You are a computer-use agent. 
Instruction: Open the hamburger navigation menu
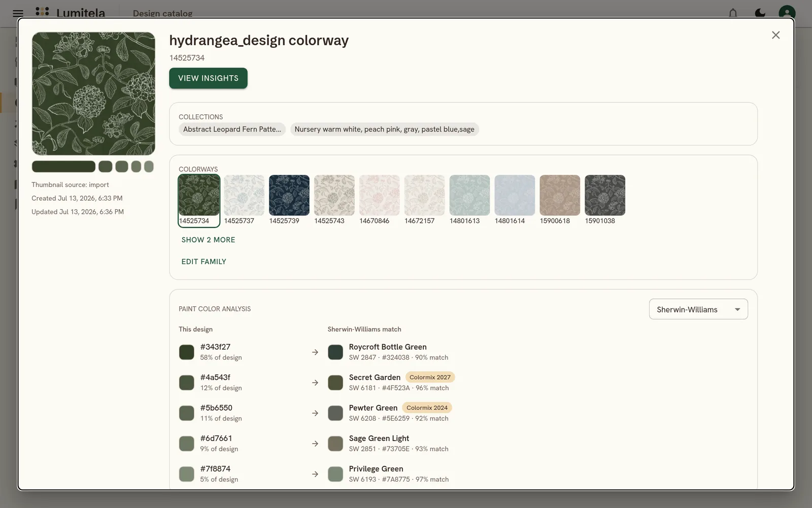[18, 13]
